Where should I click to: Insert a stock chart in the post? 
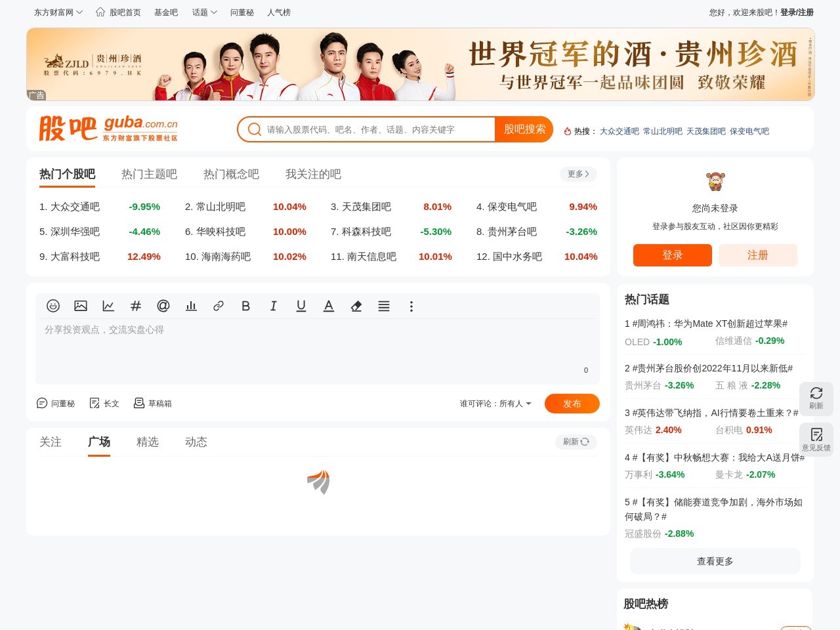coord(108,306)
